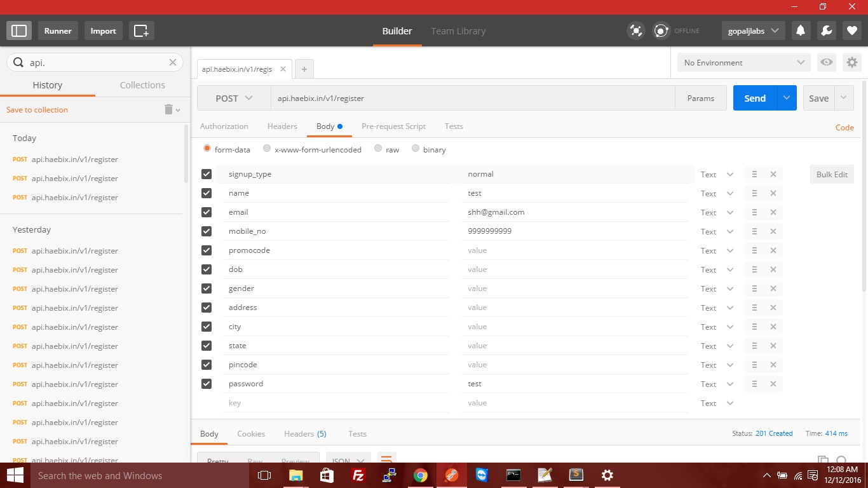Click the trash icon to delete history
This screenshot has width=868, height=488.
point(169,109)
